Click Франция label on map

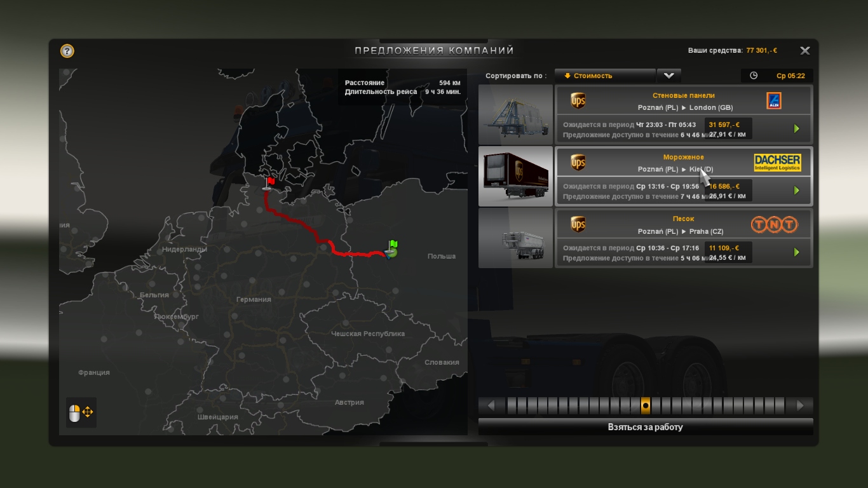[94, 372]
